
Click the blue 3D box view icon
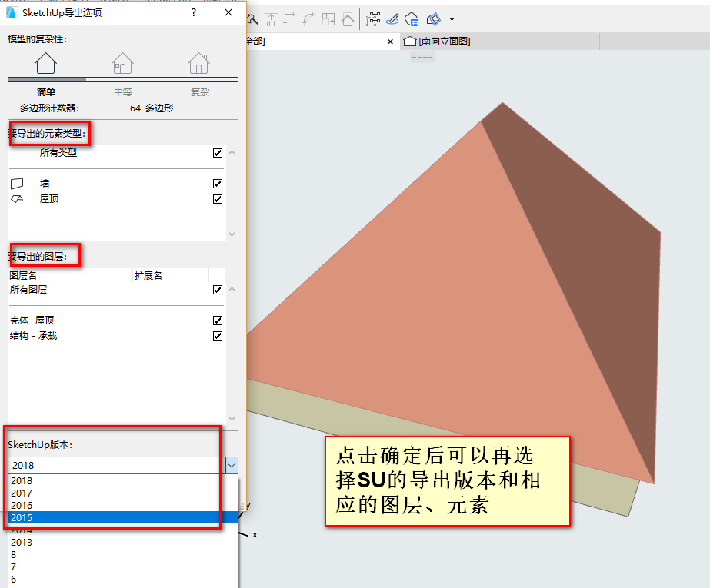click(x=434, y=19)
